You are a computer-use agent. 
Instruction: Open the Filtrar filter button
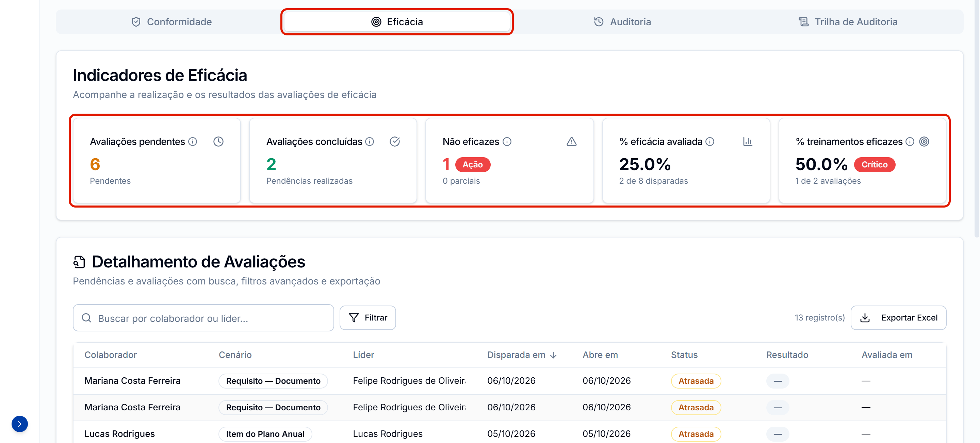[x=367, y=317]
